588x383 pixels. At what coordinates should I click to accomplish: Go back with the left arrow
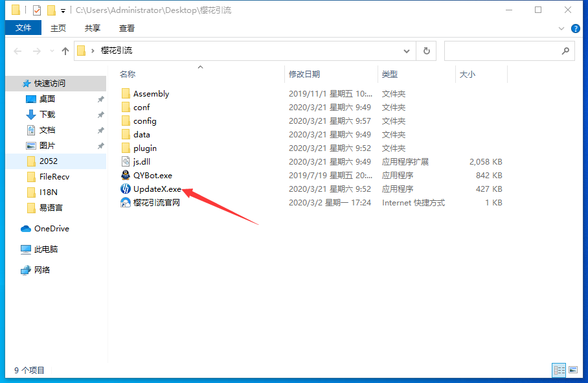(x=17, y=51)
